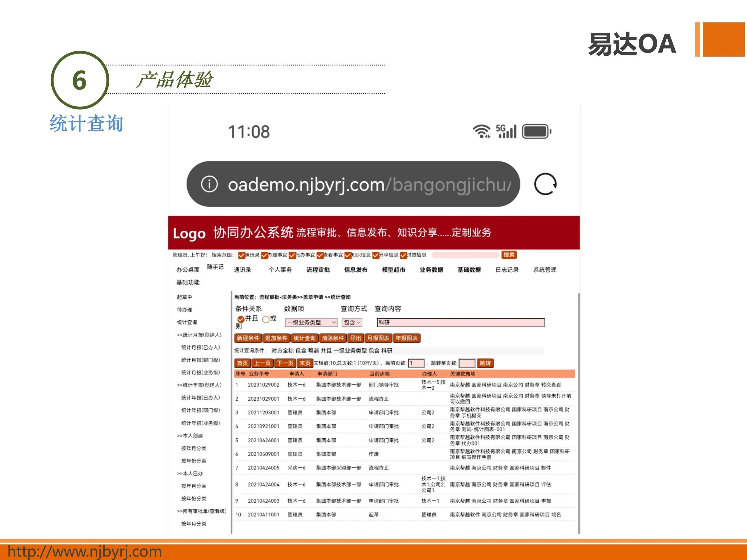Open 统计月报(部门级) in sidebar
This screenshot has height=560, width=747.
pos(200,360)
